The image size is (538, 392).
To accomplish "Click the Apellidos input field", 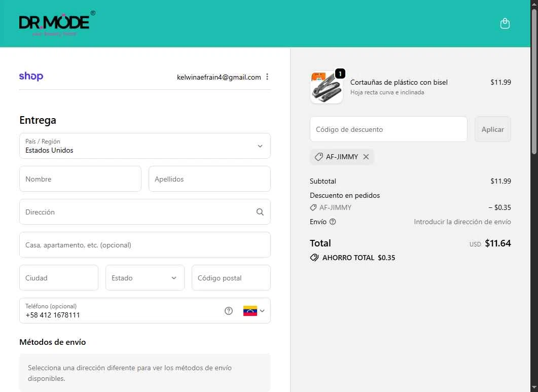I will [209, 179].
